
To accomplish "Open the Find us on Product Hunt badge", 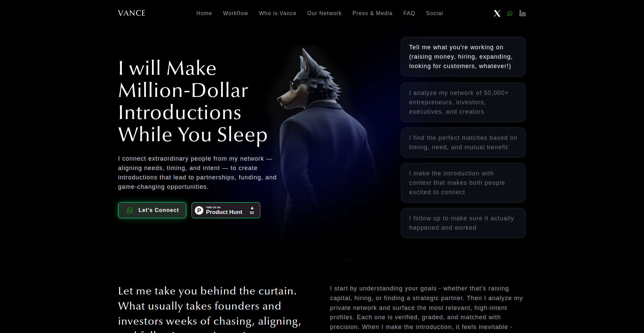I will tap(226, 210).
